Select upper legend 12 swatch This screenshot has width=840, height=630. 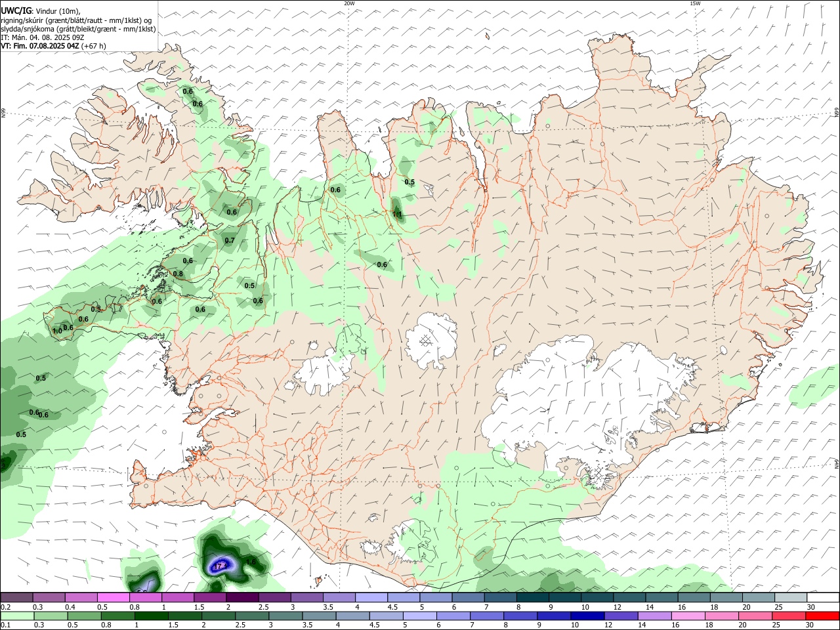[629, 598]
